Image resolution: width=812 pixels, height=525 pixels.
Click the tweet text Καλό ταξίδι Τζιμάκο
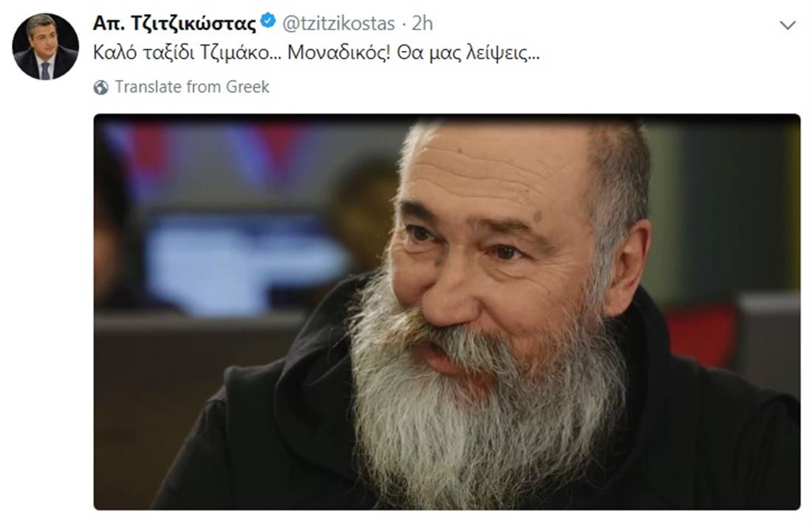[188, 53]
